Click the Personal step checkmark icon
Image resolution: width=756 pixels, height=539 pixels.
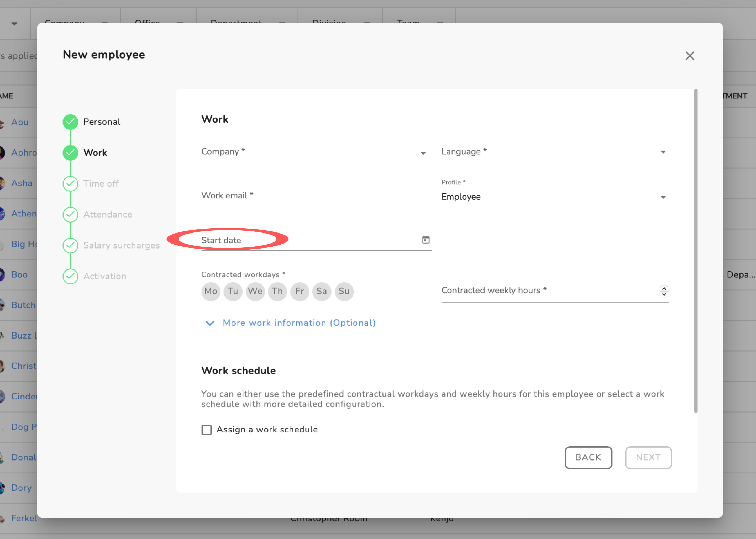[70, 122]
